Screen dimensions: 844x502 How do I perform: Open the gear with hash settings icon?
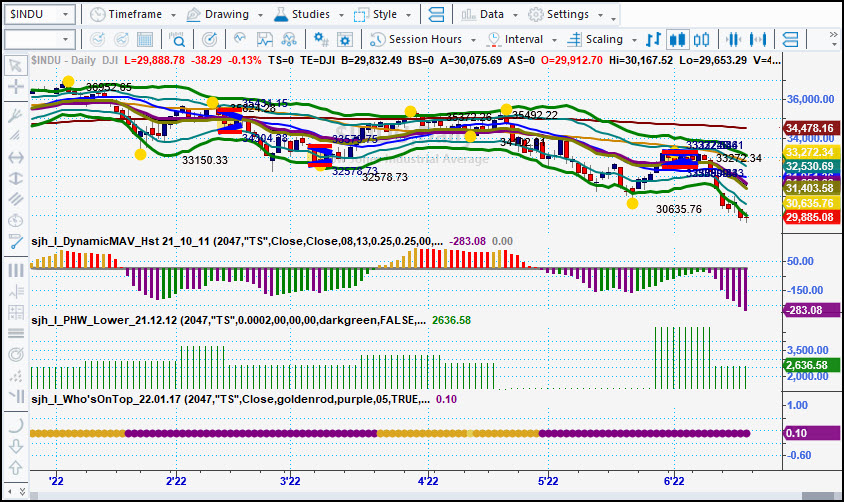click(321, 39)
